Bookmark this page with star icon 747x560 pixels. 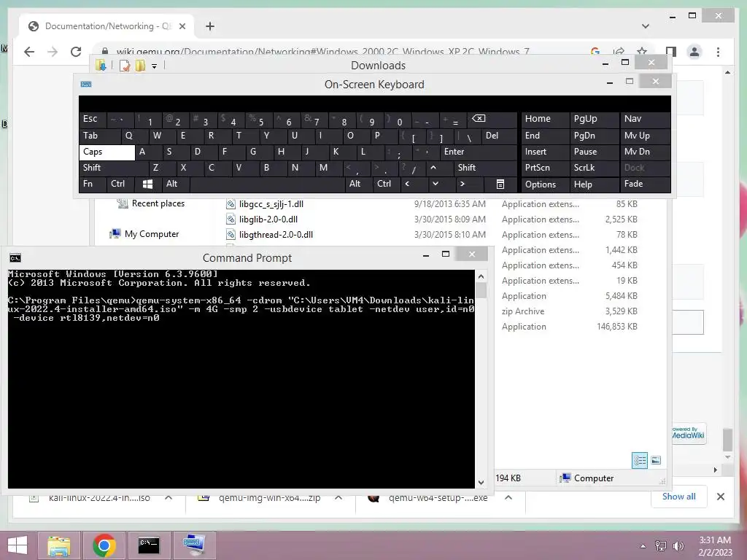642,52
